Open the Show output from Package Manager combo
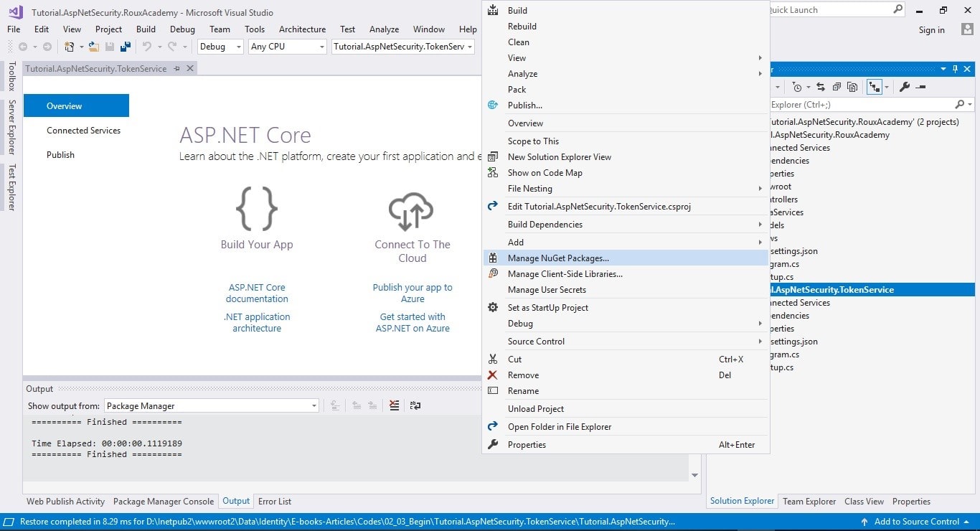This screenshot has width=980, height=531. point(313,405)
